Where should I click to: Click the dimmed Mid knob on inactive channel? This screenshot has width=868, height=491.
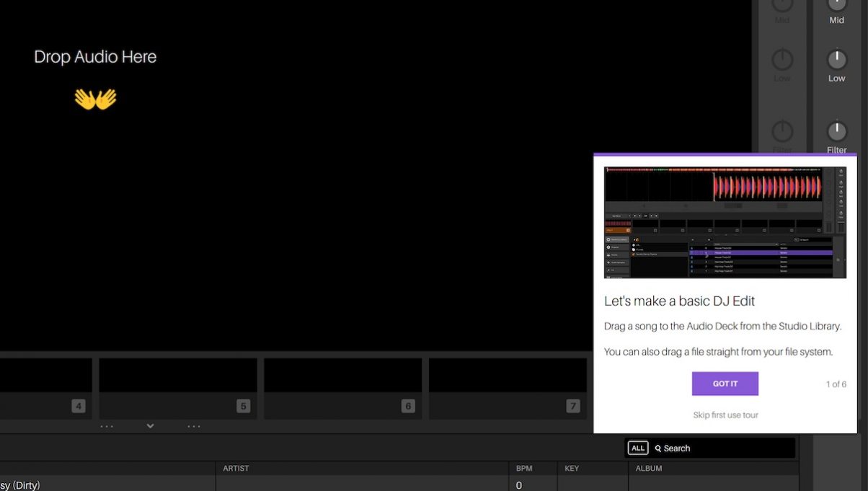pyautogui.click(x=782, y=4)
